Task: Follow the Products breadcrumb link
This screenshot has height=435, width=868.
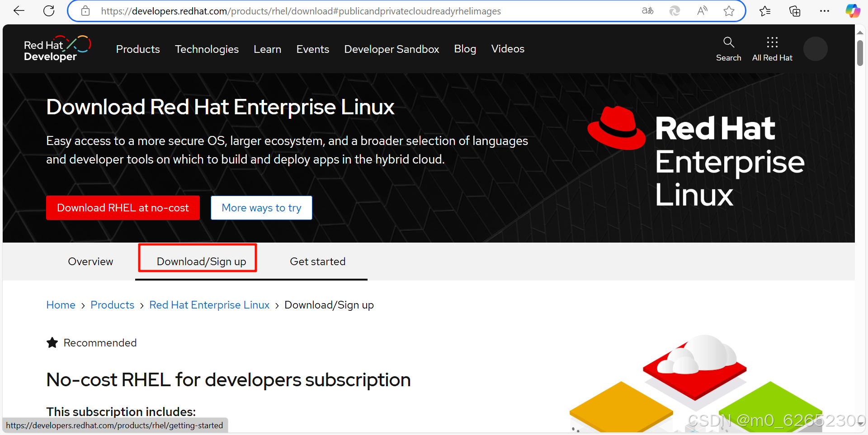Action: click(x=112, y=305)
